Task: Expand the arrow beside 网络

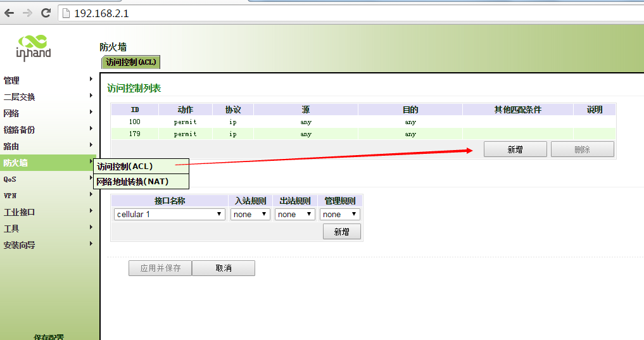Action: pyautogui.click(x=91, y=111)
